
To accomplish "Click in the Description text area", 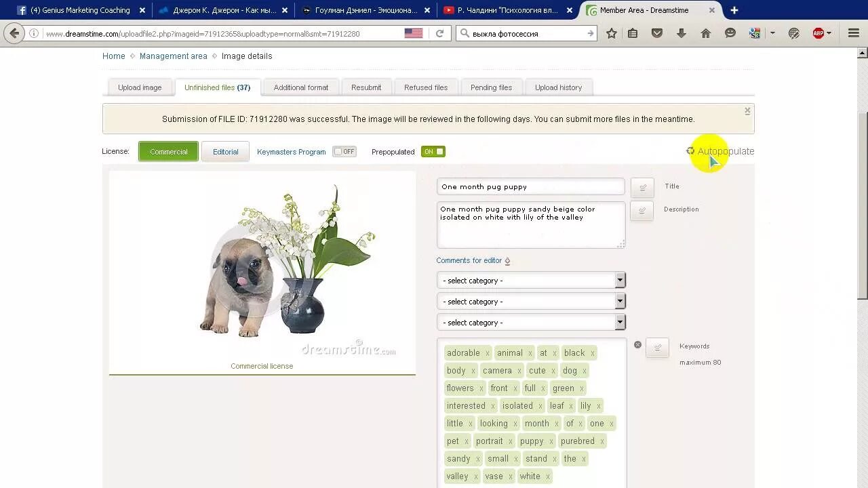I will [531, 225].
